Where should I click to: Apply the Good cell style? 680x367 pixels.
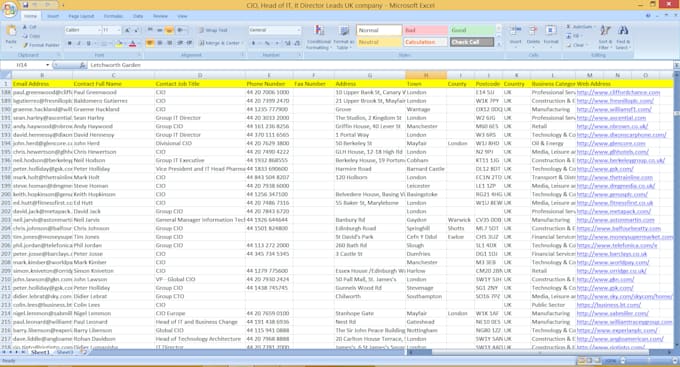point(471,30)
